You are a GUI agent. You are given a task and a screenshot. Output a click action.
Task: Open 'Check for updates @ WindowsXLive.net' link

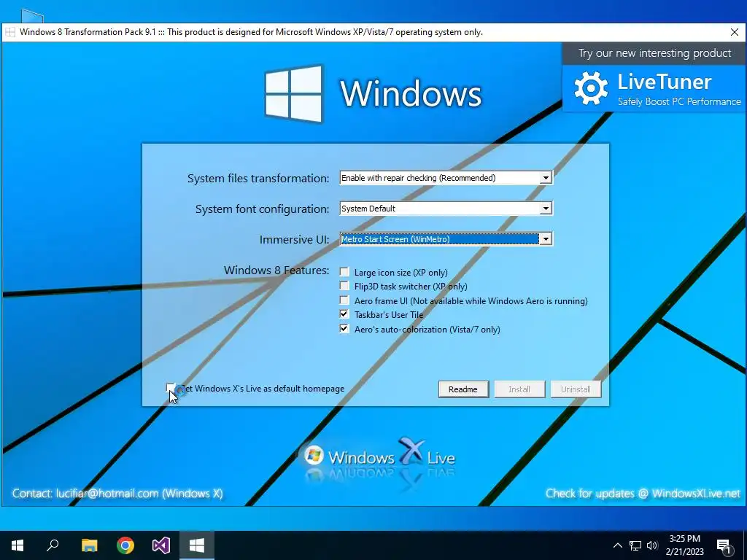click(643, 494)
